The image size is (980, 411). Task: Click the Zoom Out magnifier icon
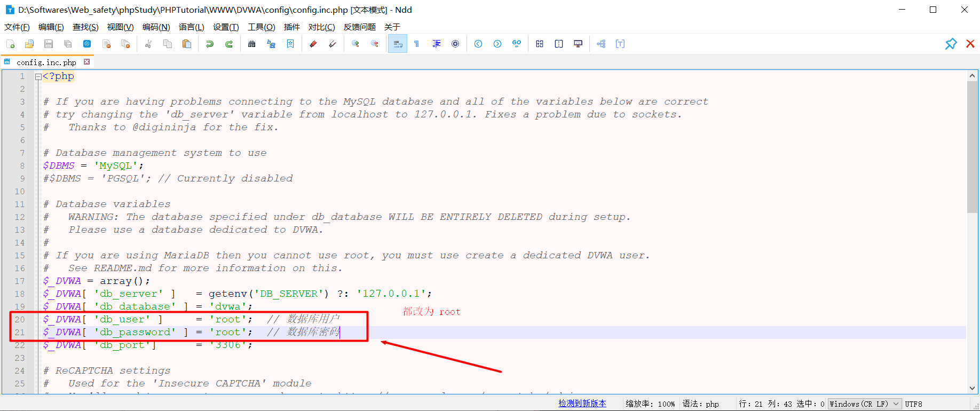375,44
